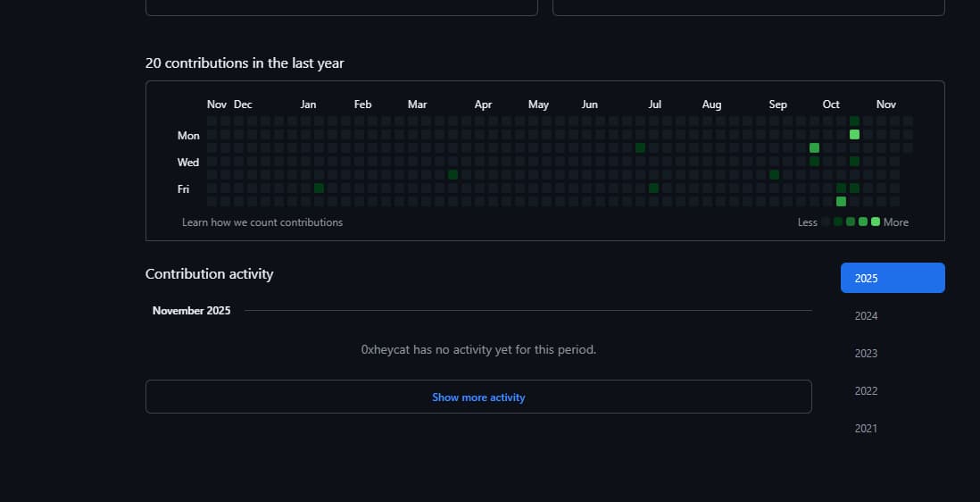
Task: Select the green Friday cell in July
Action: (x=653, y=188)
